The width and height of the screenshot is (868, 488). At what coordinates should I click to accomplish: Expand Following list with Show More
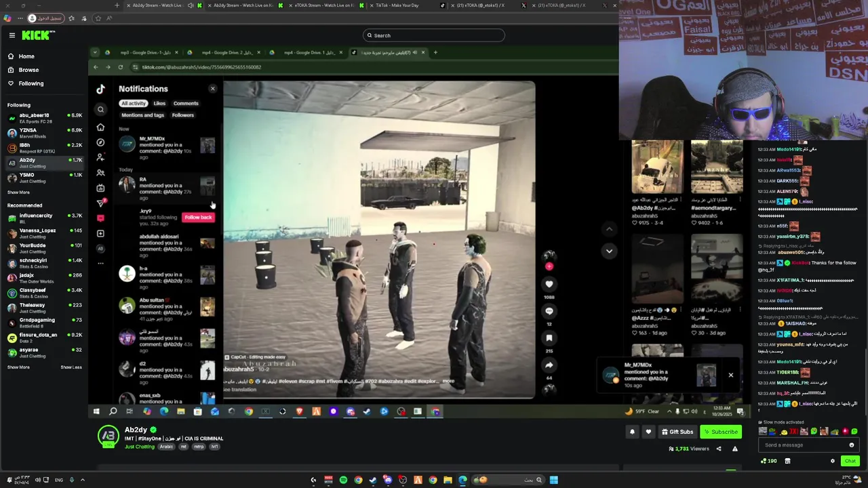(18, 192)
